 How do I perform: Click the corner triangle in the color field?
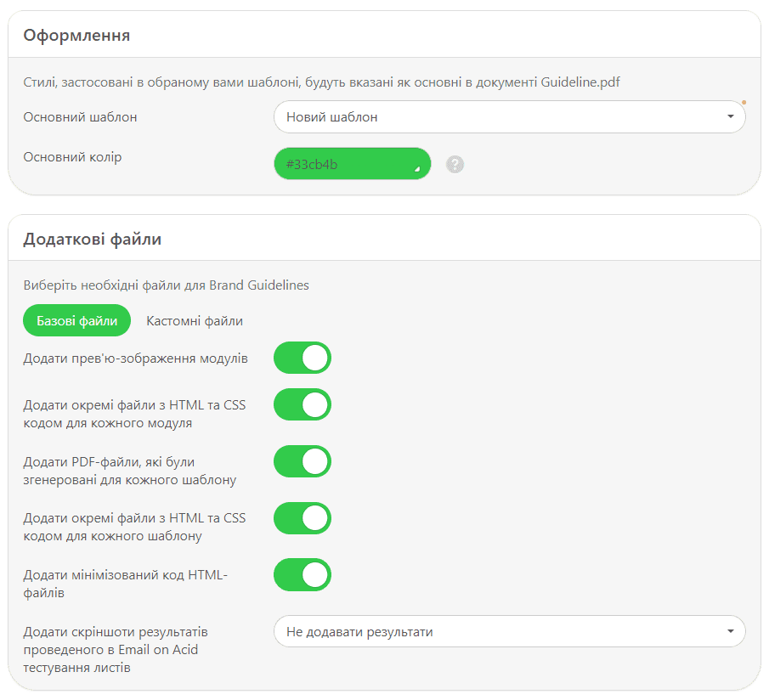(417, 170)
